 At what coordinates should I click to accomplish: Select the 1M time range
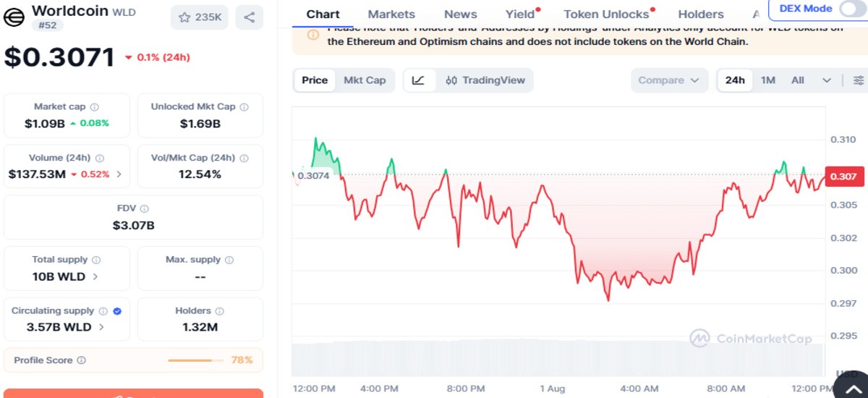point(768,80)
